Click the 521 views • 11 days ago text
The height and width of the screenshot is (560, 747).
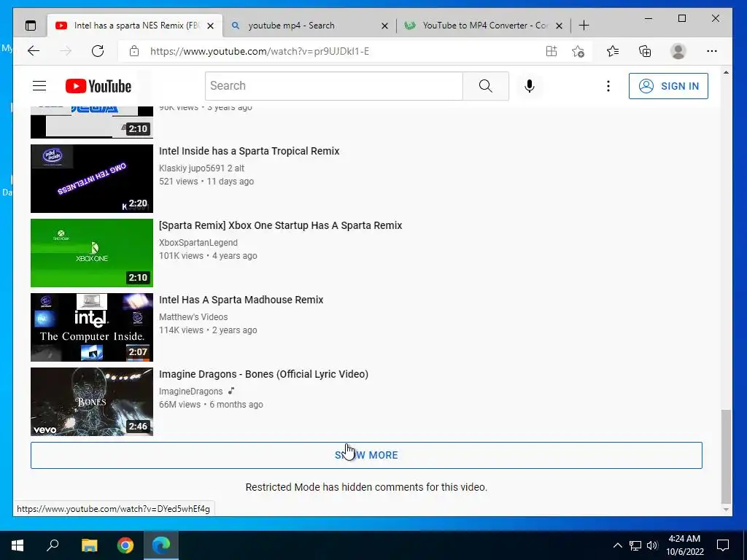pyautogui.click(x=206, y=182)
